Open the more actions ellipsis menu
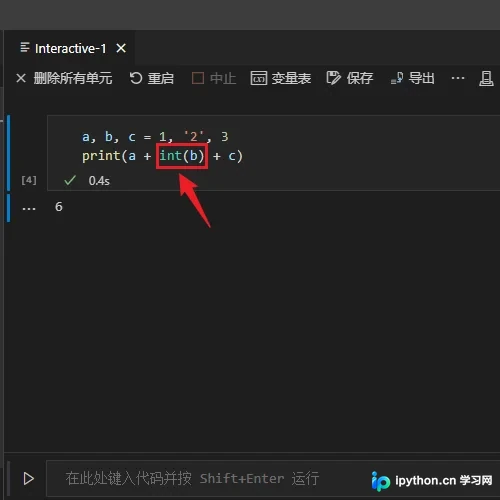This screenshot has width=500, height=500. (x=458, y=78)
